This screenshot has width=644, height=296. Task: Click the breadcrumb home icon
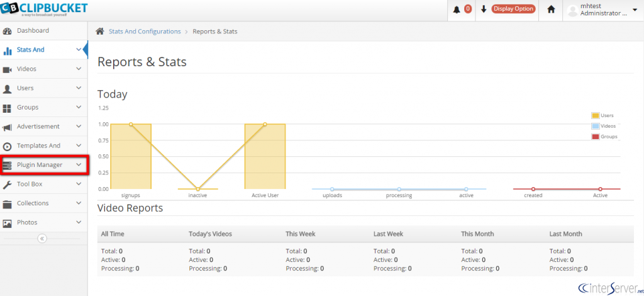click(100, 31)
